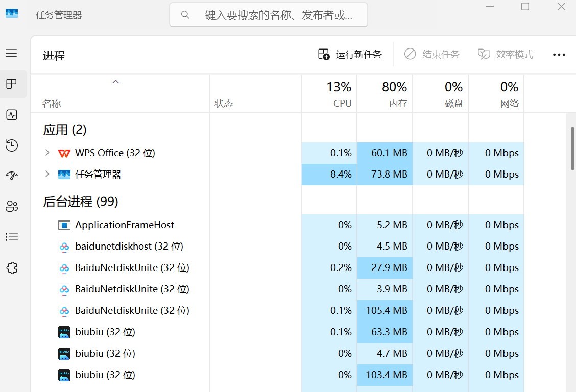Click the 105.4 MB memory cell
Screen dimensions: 576x392
tap(385, 311)
